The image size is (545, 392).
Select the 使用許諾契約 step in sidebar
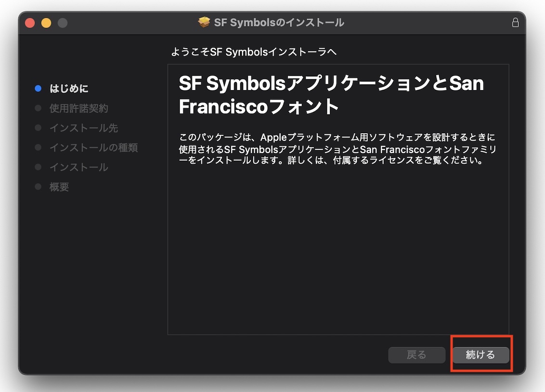click(79, 108)
